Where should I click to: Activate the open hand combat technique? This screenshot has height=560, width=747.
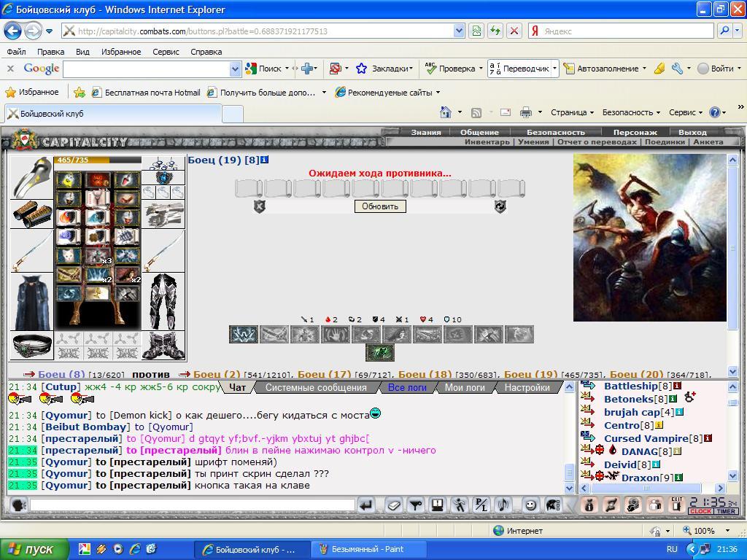[x=336, y=334]
